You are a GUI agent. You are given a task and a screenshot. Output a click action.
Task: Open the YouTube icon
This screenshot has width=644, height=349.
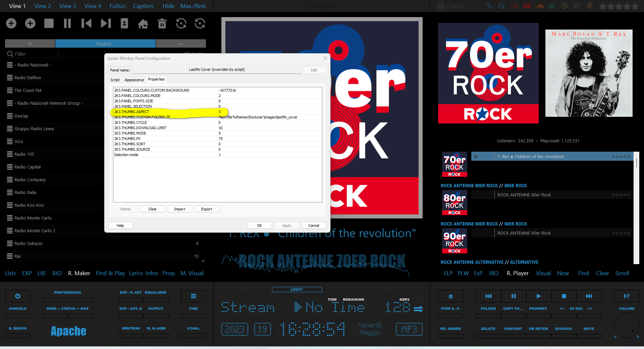coord(527,6)
